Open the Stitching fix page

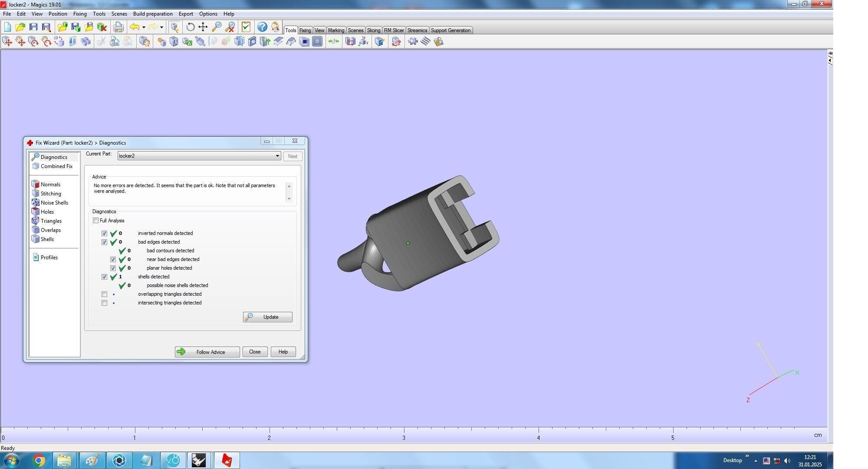click(x=51, y=194)
